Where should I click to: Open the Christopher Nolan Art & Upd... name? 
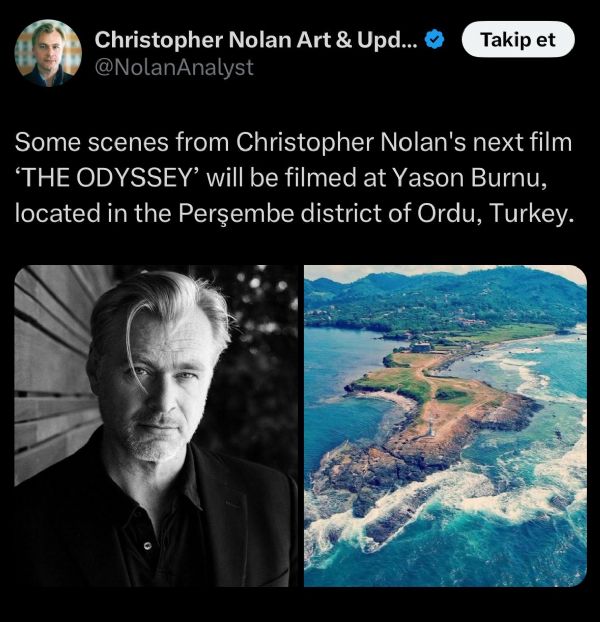point(256,40)
